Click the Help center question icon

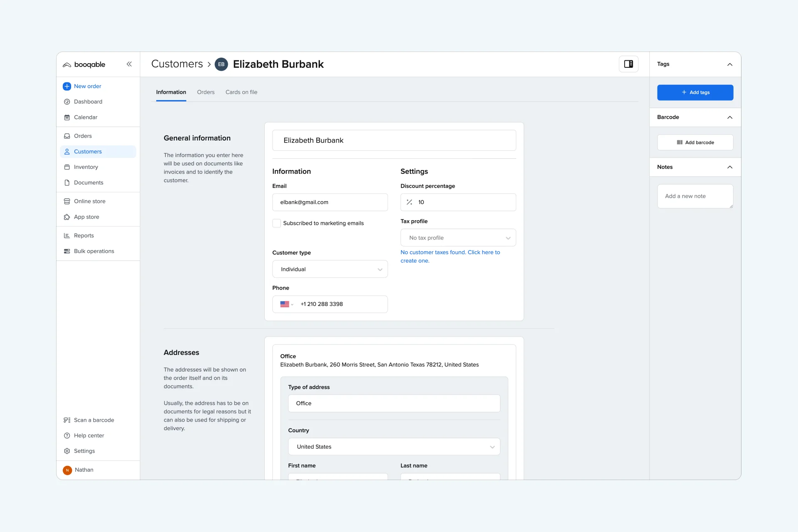[x=67, y=436]
